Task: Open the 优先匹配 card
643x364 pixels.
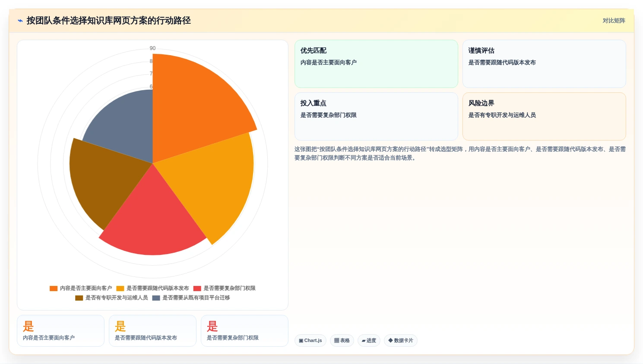Action: [376, 64]
